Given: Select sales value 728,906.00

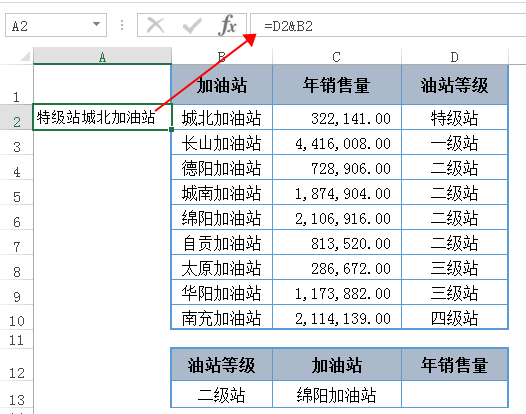Looking at the screenshot, I should [337, 167].
